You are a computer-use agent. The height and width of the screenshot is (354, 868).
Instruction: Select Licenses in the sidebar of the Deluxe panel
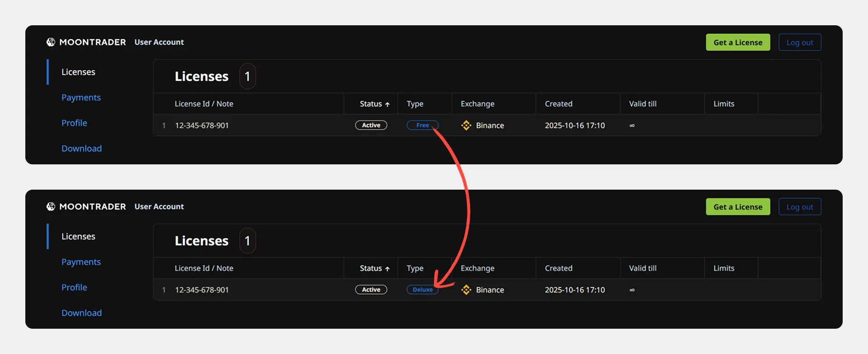[78, 237]
